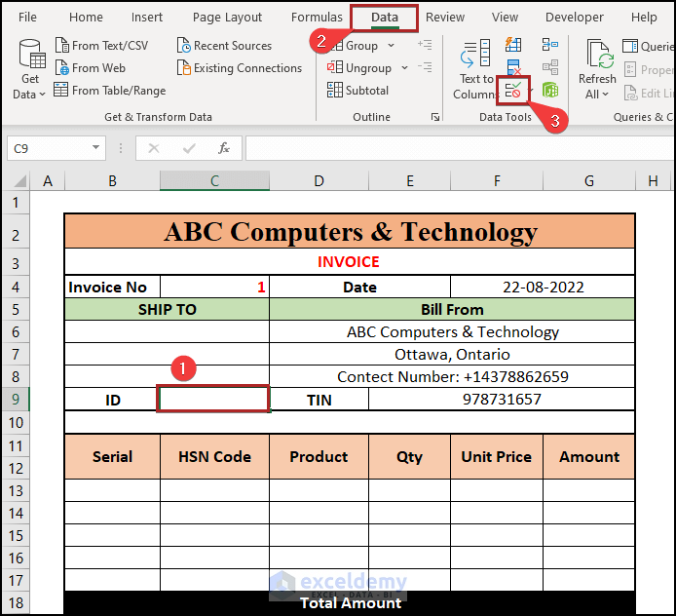Open Recent Sources
Screen dimensions: 676x616
tap(225, 45)
